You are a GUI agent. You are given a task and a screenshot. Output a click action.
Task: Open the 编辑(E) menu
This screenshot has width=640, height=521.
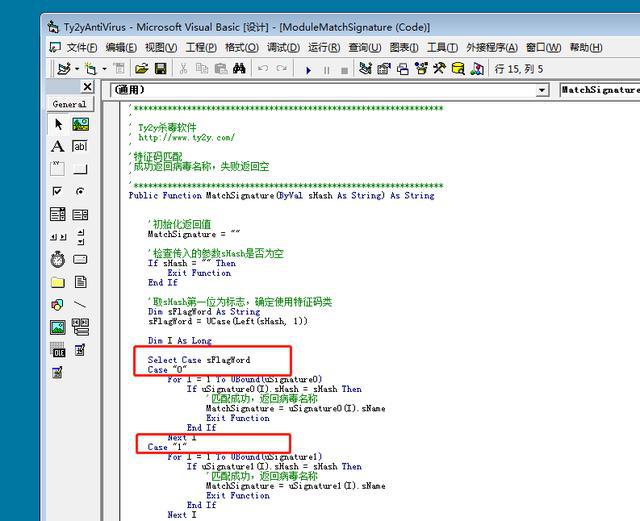point(121,47)
